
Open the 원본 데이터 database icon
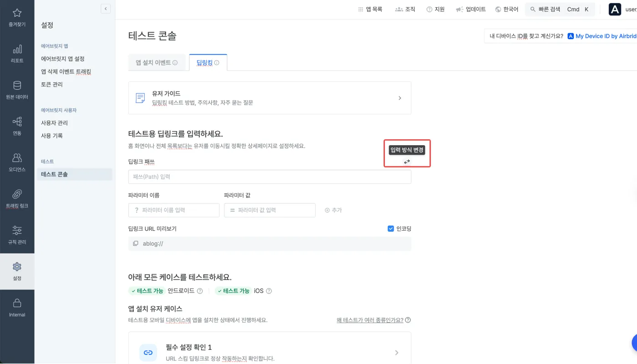17,86
